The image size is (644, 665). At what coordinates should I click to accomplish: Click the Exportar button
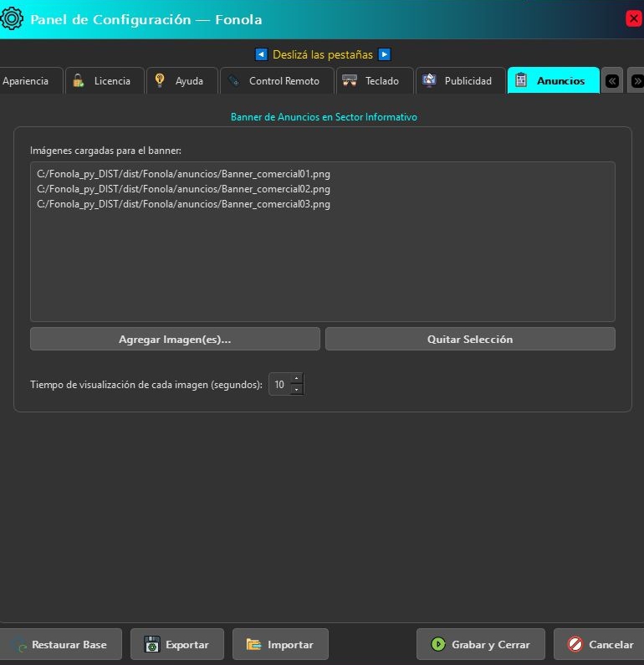(176, 644)
